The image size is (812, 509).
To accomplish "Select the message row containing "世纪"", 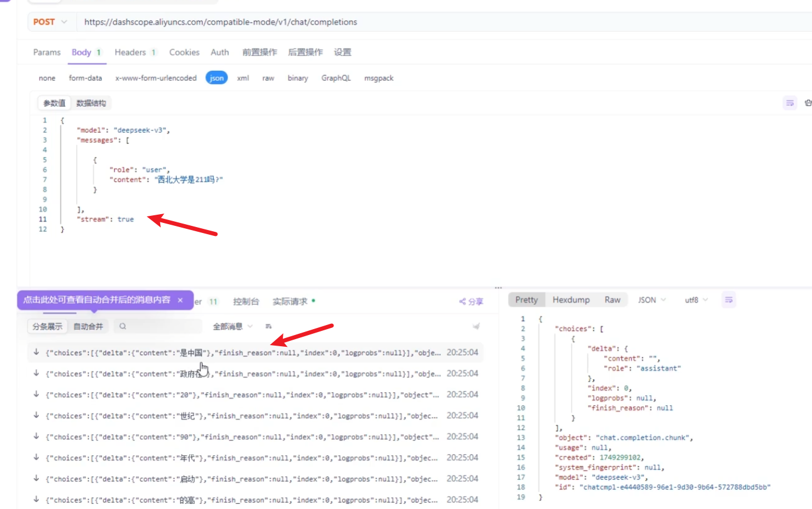I will [x=255, y=416].
